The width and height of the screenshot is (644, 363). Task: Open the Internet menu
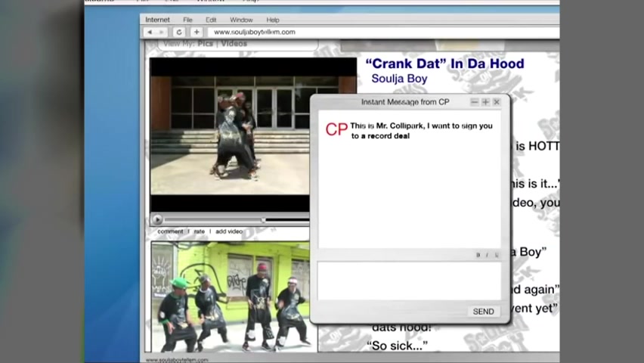(157, 20)
